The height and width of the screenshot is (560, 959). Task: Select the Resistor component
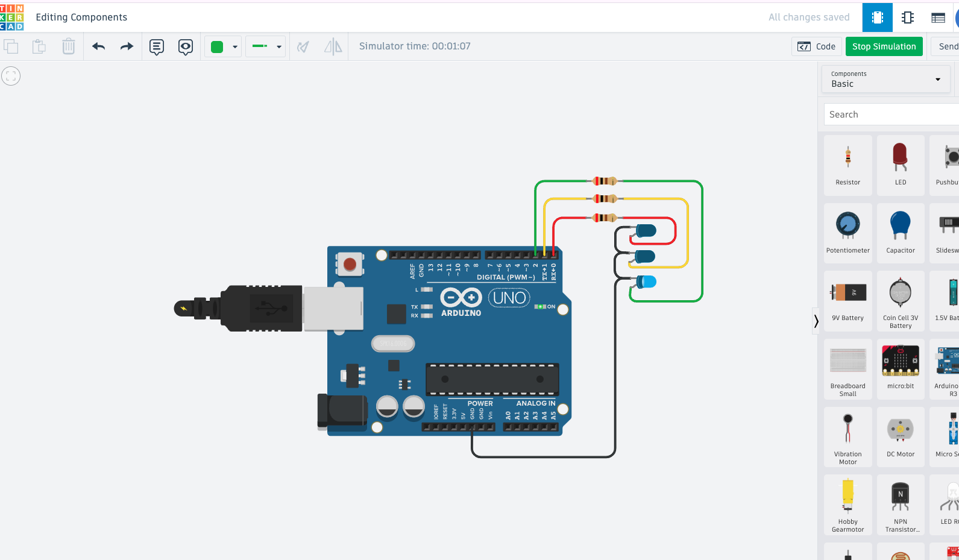(848, 165)
